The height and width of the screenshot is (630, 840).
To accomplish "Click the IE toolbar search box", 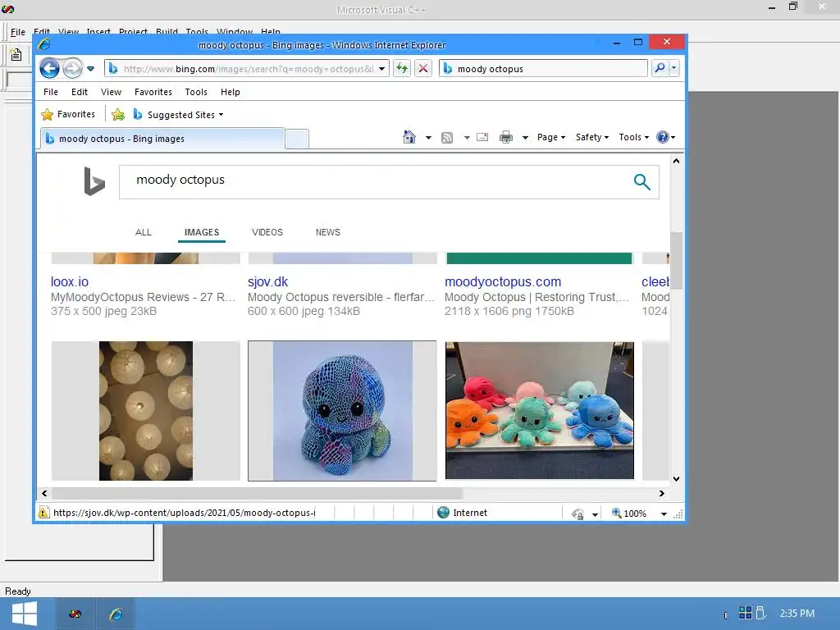I will coord(543,69).
